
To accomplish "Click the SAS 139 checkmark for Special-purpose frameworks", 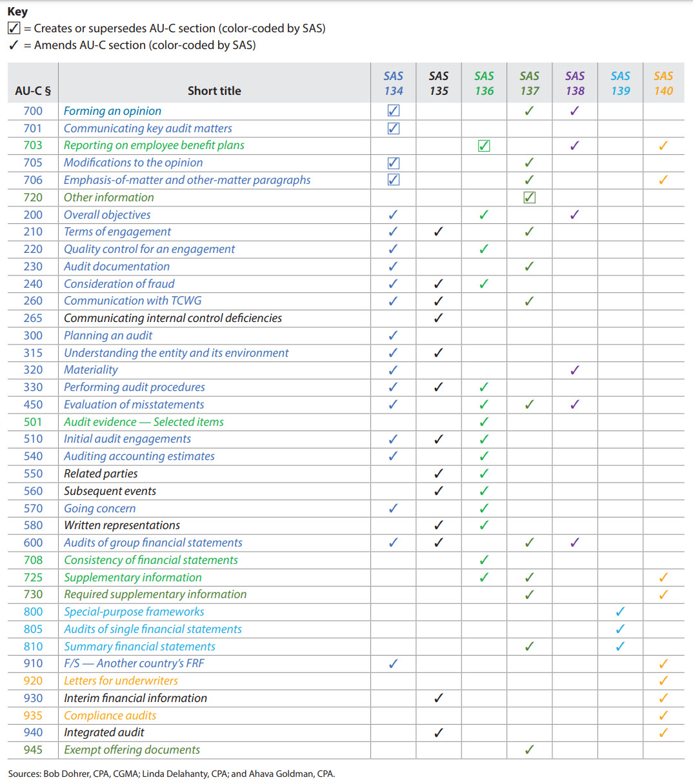I will 620,612.
